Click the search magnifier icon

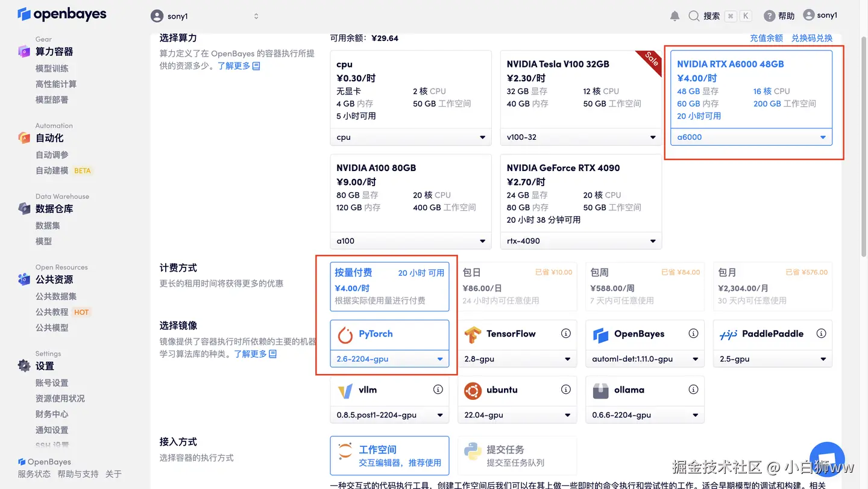coord(694,16)
